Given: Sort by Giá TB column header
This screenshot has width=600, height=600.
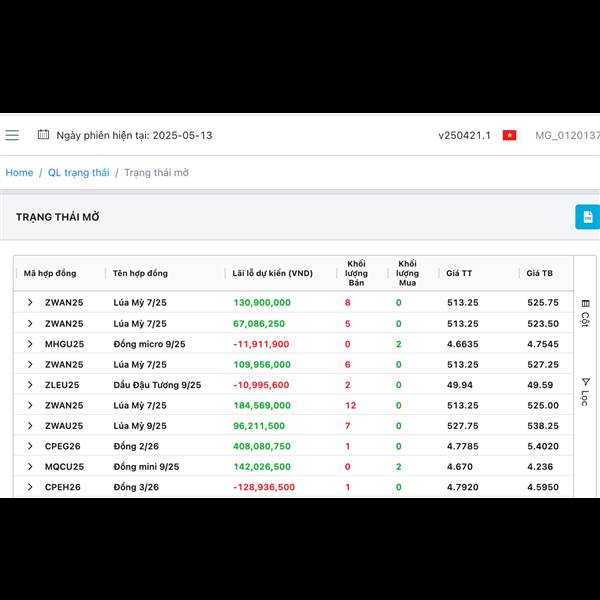Looking at the screenshot, I should click(540, 273).
